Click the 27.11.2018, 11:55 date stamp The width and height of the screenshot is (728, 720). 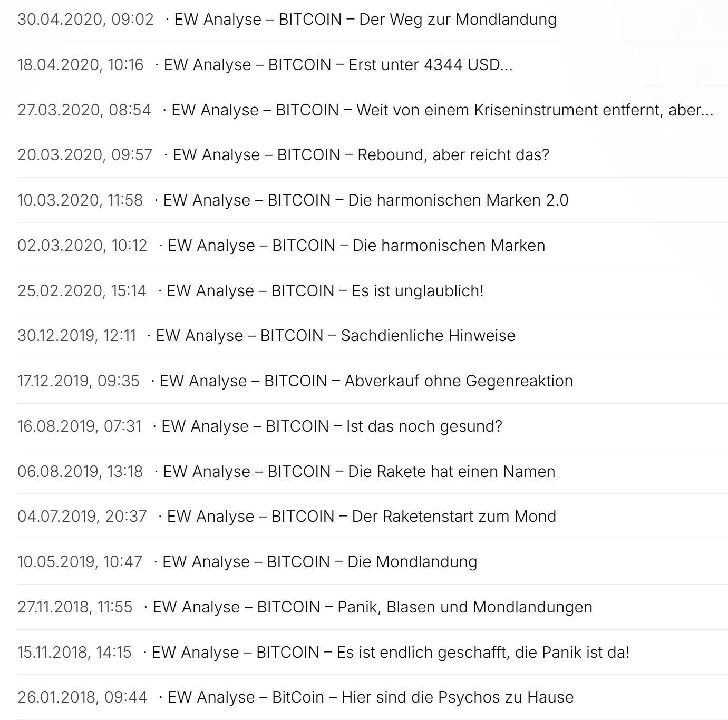75,607
